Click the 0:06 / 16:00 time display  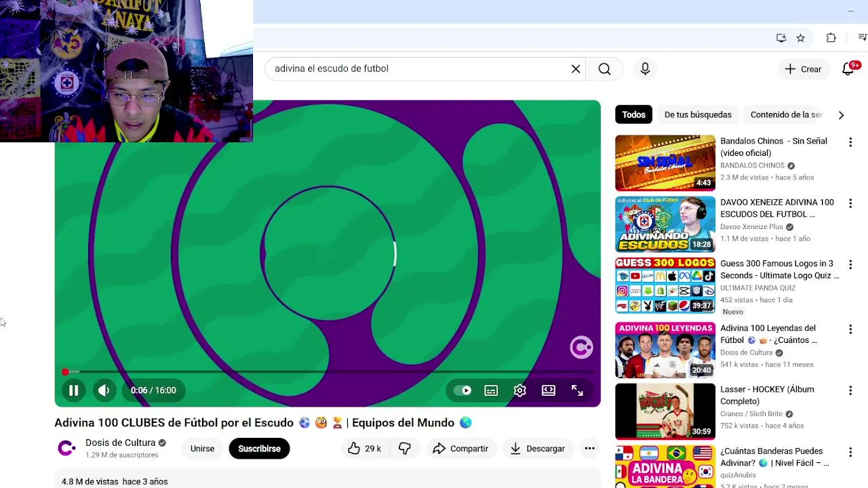(x=153, y=390)
